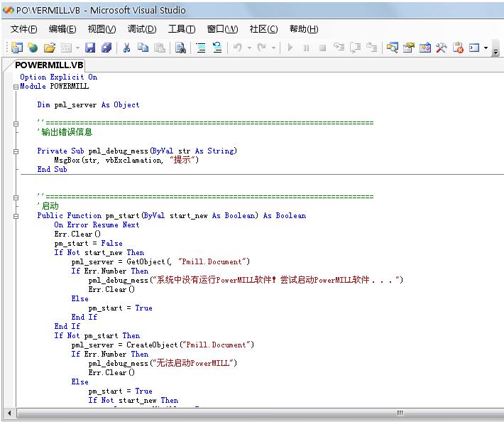Click the Paste clipboard icon
Screen dimensions: 504x422
pyautogui.click(x=160, y=48)
